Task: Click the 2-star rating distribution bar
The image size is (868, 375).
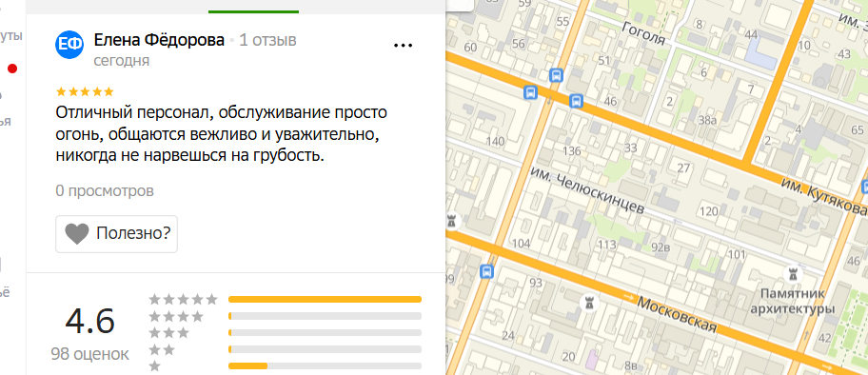Action: point(325,349)
